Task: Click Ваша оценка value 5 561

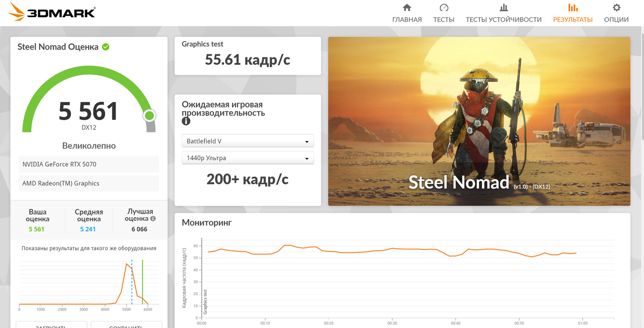Action: [37, 229]
